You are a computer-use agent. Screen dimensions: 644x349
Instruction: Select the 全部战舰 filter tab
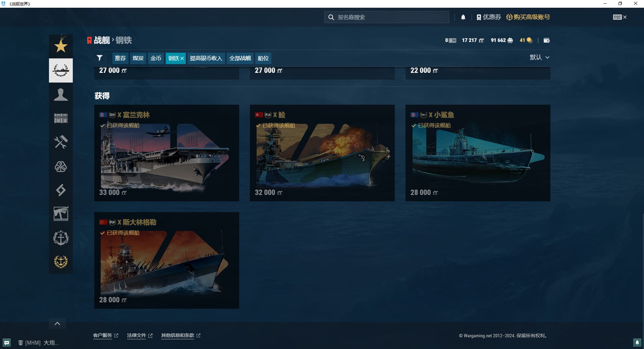pos(240,58)
